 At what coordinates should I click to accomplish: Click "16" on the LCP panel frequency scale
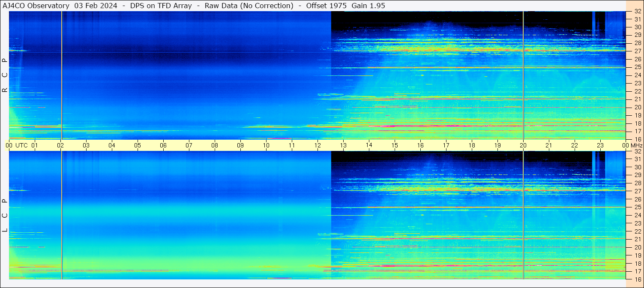pos(637,279)
